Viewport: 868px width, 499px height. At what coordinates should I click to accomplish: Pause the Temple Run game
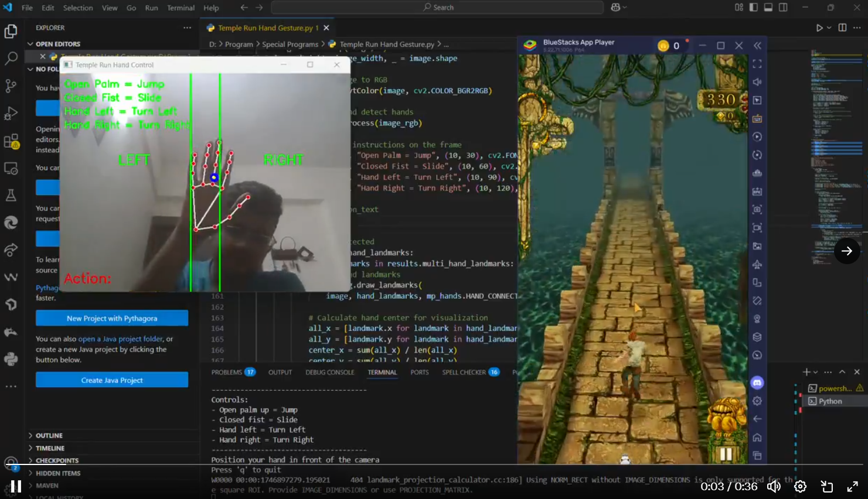tap(726, 454)
